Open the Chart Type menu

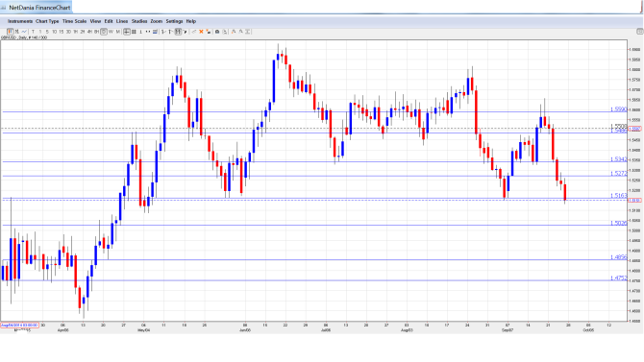pos(47,21)
